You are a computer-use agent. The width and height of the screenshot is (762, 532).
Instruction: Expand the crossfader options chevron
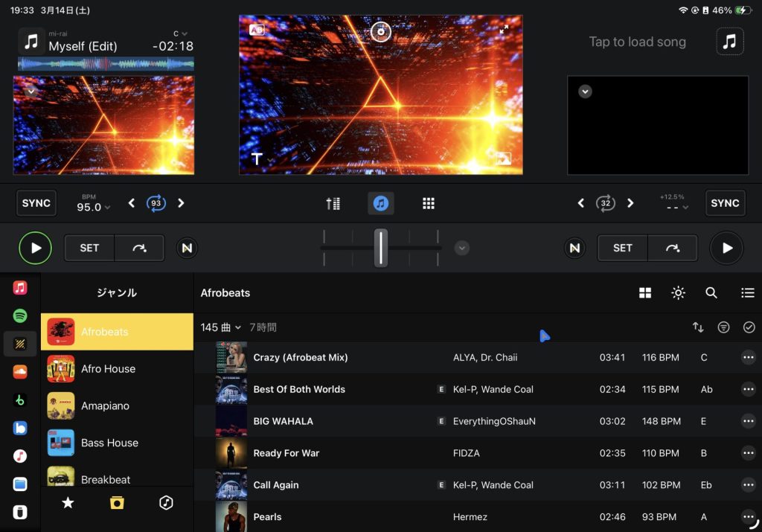[x=462, y=248]
